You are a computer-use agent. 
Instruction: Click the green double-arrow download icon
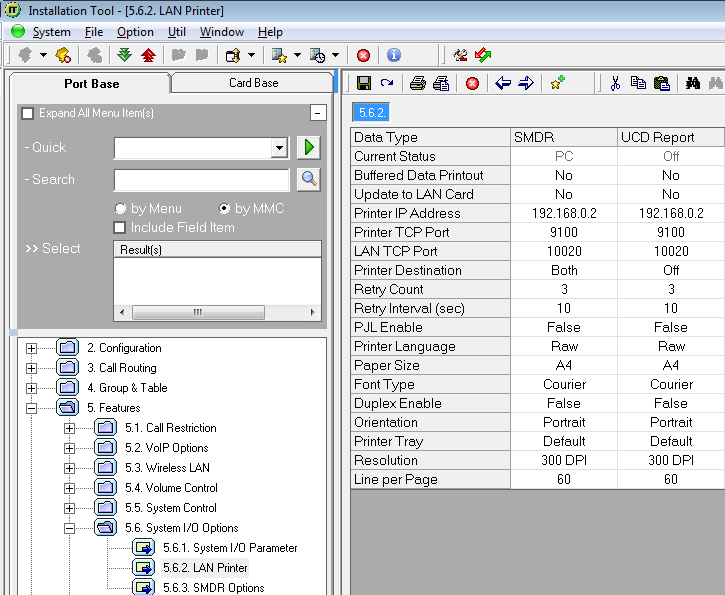(124, 55)
